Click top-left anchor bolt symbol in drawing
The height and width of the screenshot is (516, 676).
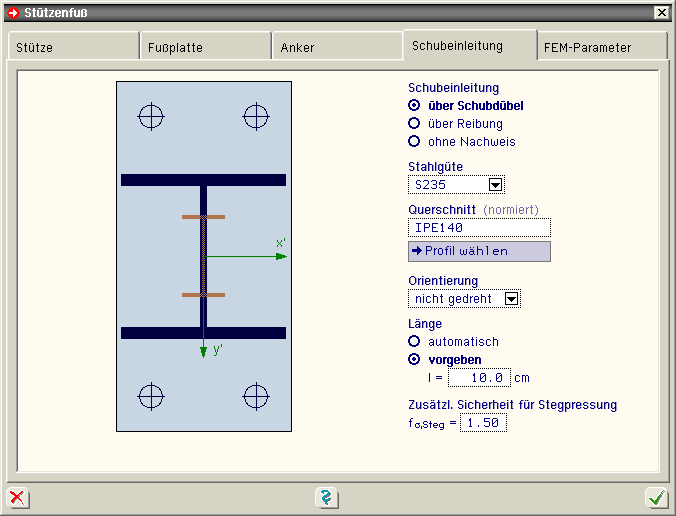tap(150, 117)
